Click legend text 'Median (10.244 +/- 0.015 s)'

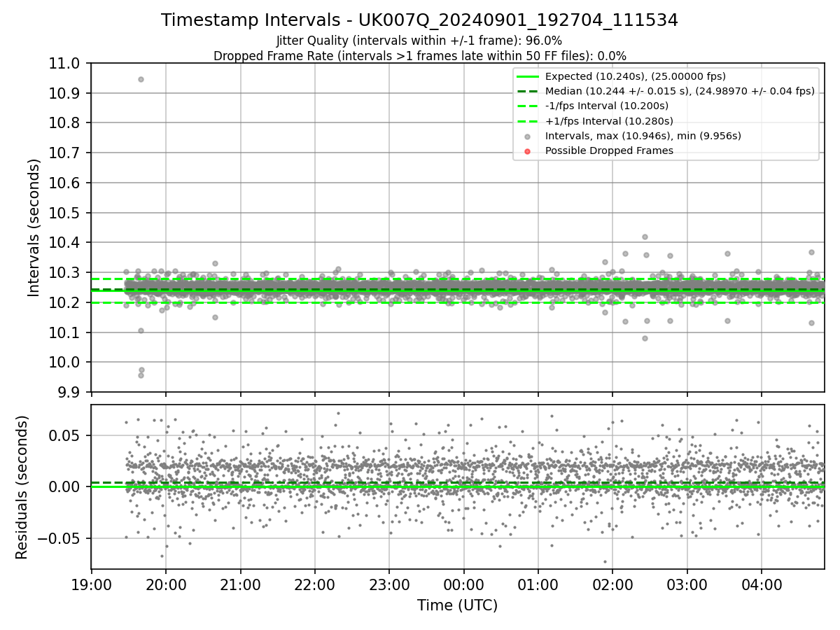point(617,91)
